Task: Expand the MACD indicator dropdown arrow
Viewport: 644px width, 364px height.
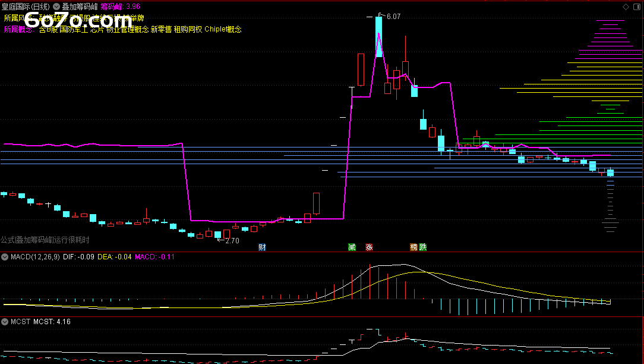Action: point(5,257)
